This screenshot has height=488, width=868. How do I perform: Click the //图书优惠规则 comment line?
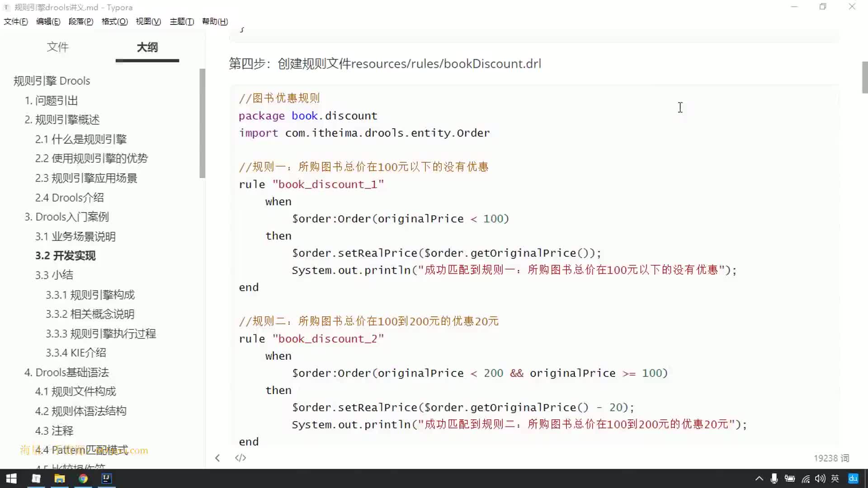279,99
